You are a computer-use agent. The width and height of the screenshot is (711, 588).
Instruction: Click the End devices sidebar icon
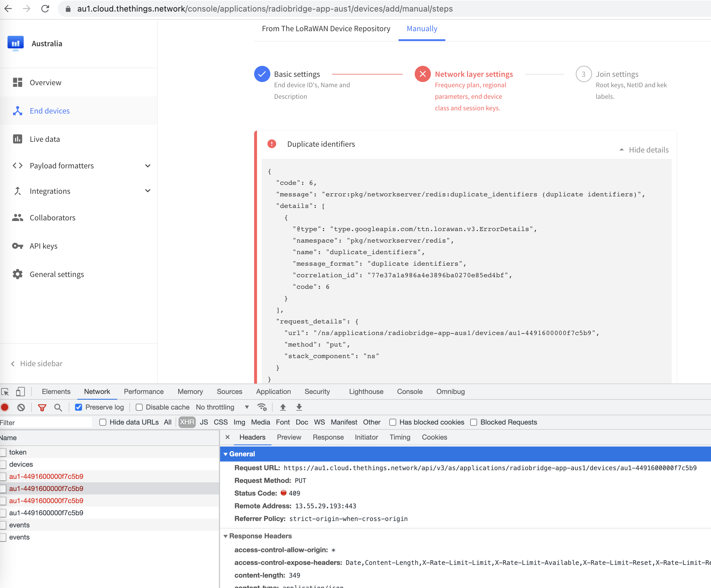pyautogui.click(x=18, y=110)
